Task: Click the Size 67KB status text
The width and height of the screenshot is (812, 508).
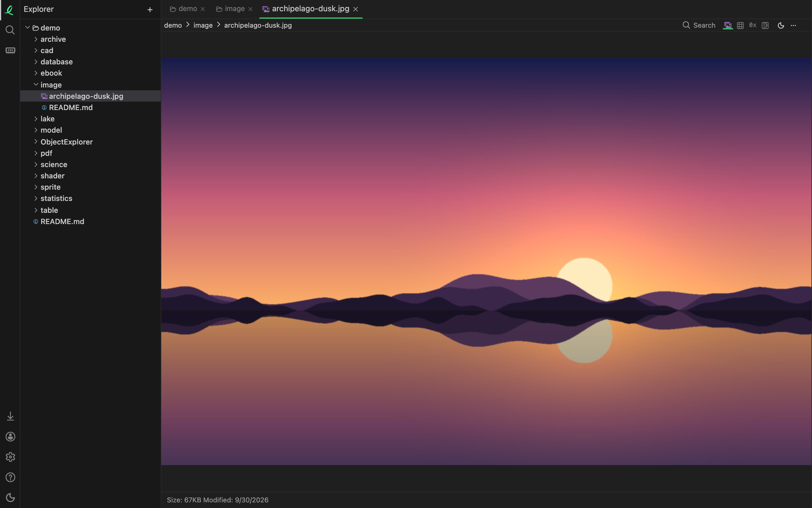Action: pyautogui.click(x=184, y=500)
